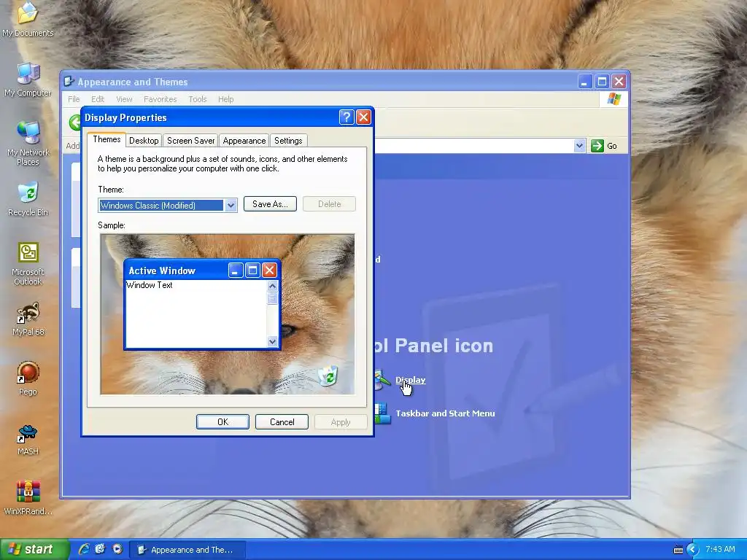Open My Computer desktop icon

click(x=28, y=79)
